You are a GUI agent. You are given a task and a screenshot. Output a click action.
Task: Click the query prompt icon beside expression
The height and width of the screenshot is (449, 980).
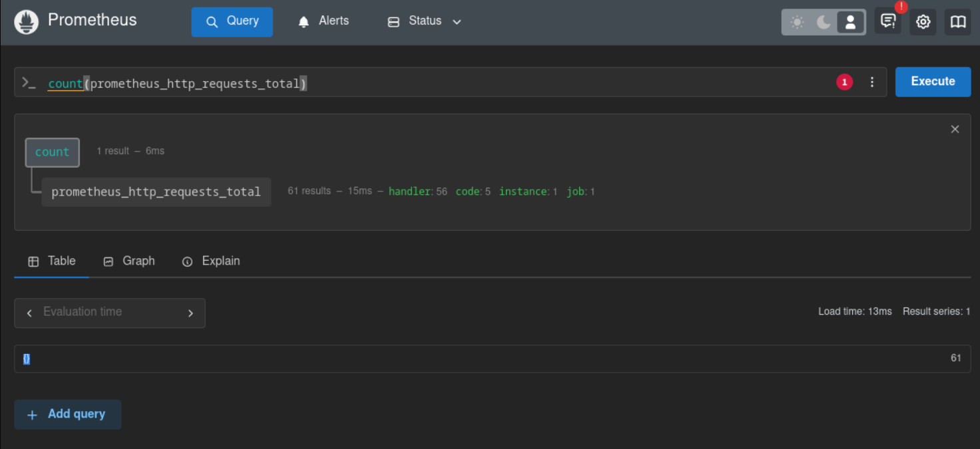29,82
